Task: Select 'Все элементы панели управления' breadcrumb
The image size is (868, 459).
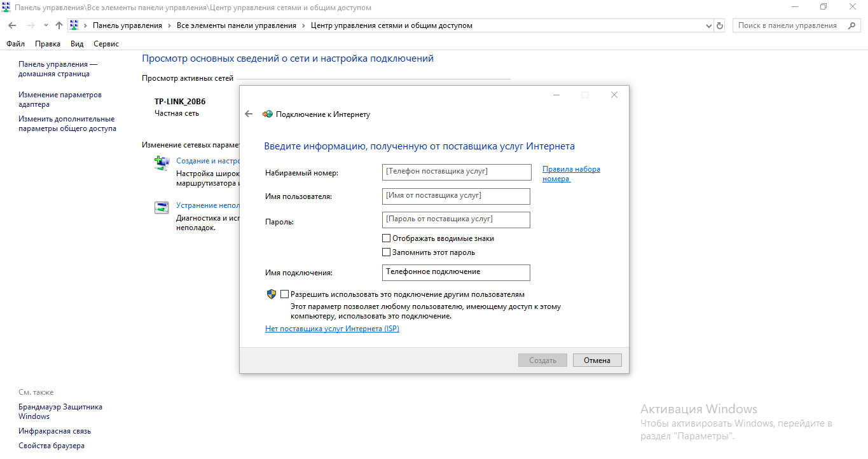Action: click(x=237, y=25)
